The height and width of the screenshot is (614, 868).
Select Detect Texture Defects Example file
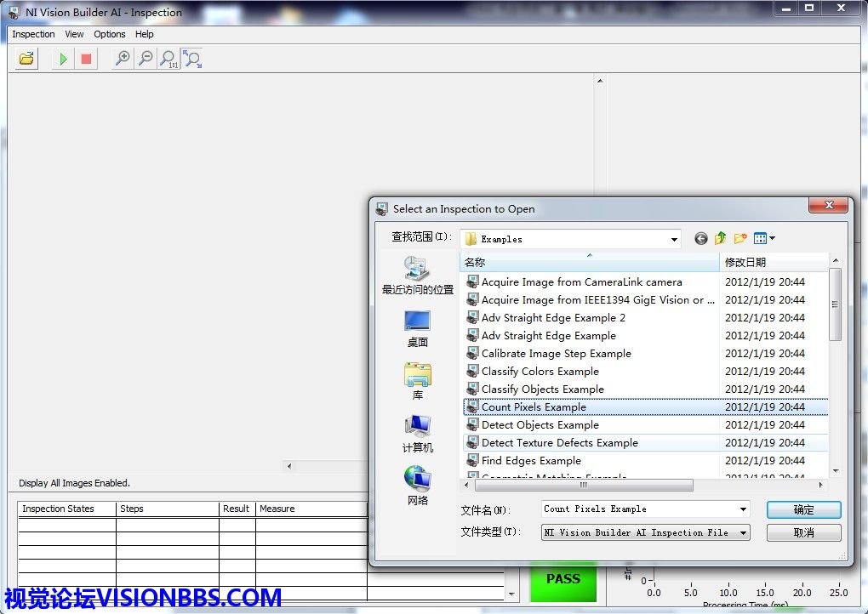click(x=645, y=442)
